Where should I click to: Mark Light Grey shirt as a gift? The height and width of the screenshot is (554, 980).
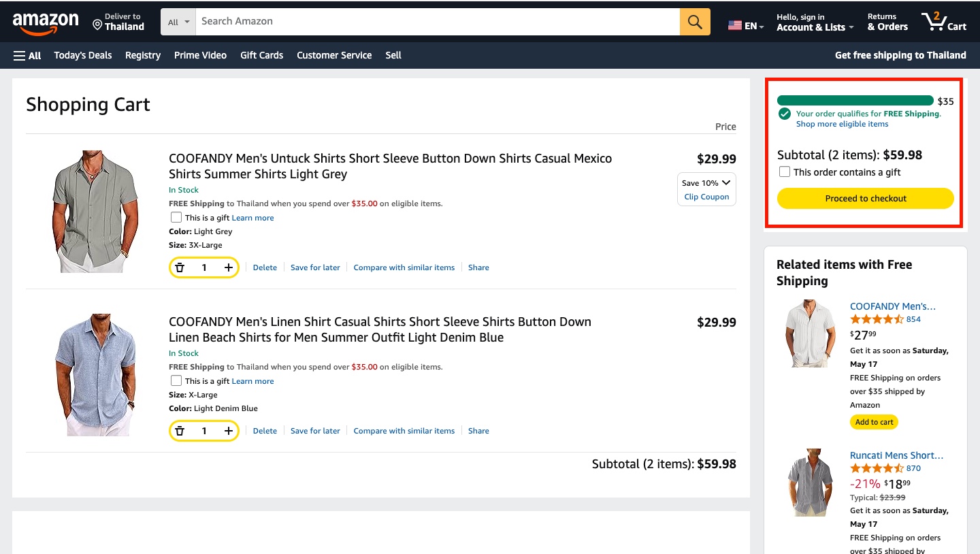click(176, 217)
